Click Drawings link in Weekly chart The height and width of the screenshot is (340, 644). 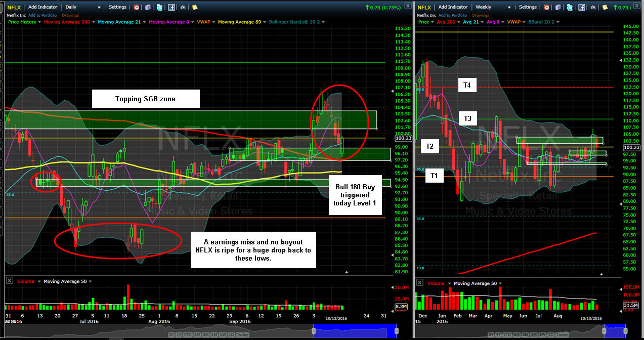(x=481, y=15)
